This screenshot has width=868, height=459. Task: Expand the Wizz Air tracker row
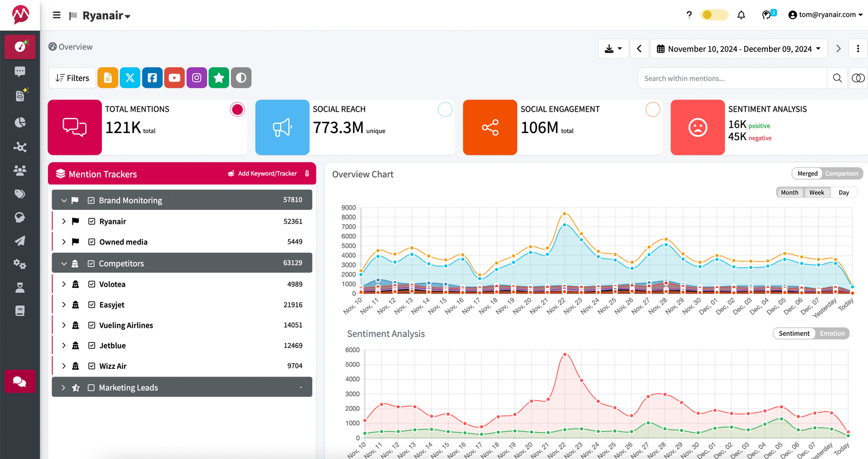pyautogui.click(x=64, y=366)
